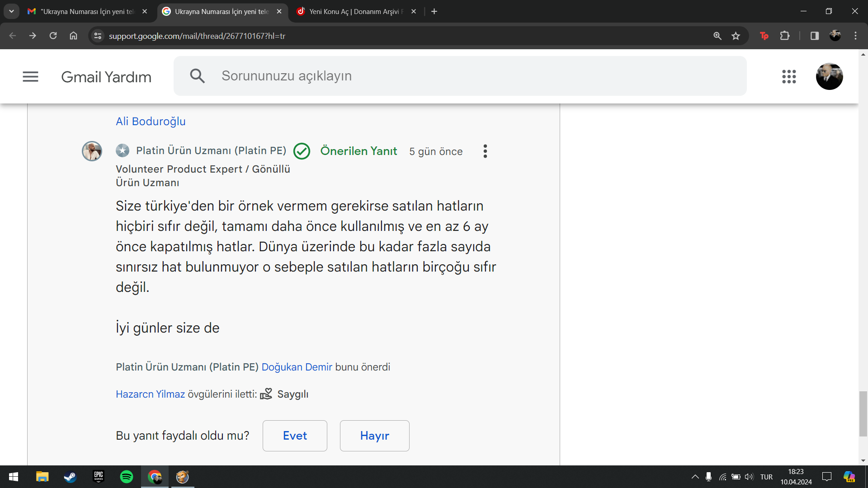The width and height of the screenshot is (868, 488).
Task: Open the Gmail Yardım hamburger menu
Action: [x=30, y=77]
